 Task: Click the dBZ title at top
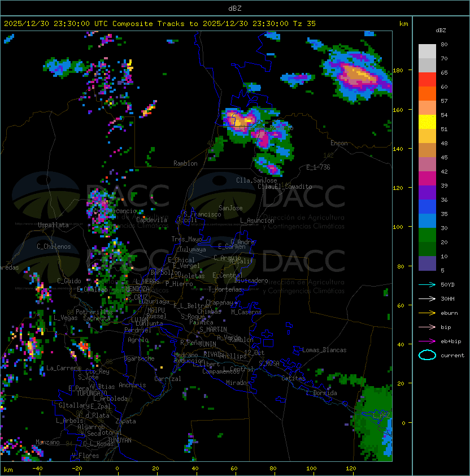click(235, 8)
